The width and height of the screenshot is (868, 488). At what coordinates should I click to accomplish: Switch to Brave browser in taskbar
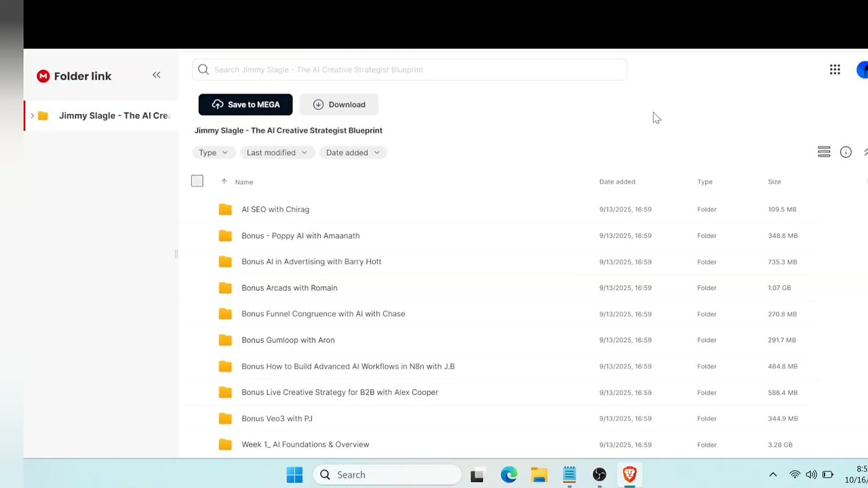coord(629,474)
